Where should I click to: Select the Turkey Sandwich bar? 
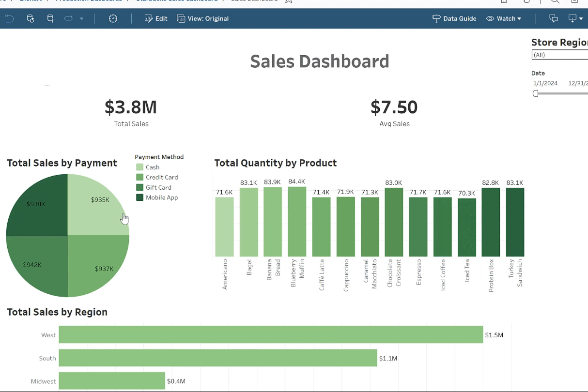(x=515, y=222)
